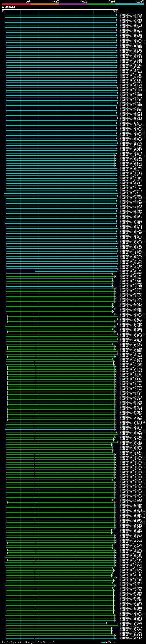Select hit UniRef100_A9RTB4
The height and width of the screenshot is (644, 146).
(131, 95)
